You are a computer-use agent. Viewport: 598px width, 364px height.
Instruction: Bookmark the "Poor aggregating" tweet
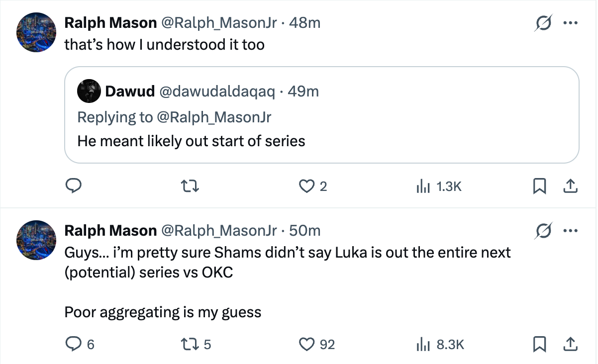[x=539, y=344]
